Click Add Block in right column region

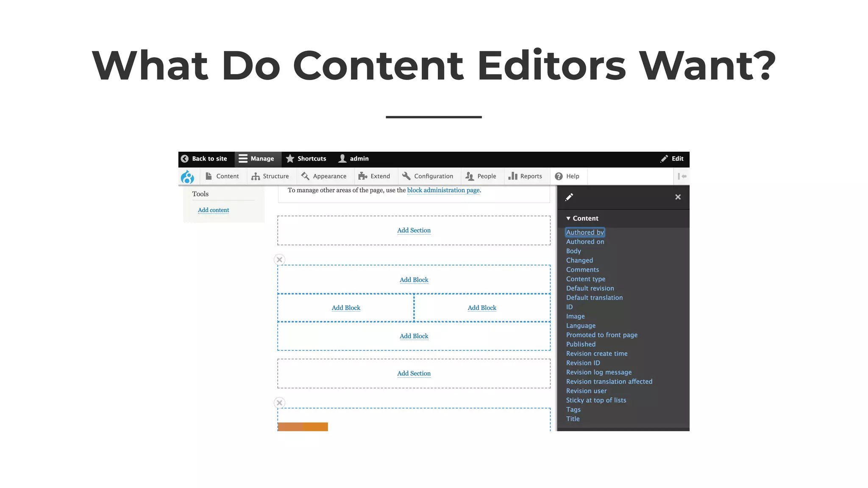(x=482, y=308)
